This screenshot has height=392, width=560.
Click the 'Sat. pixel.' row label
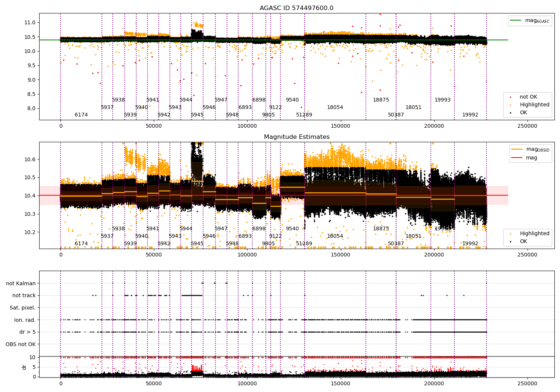22,308
